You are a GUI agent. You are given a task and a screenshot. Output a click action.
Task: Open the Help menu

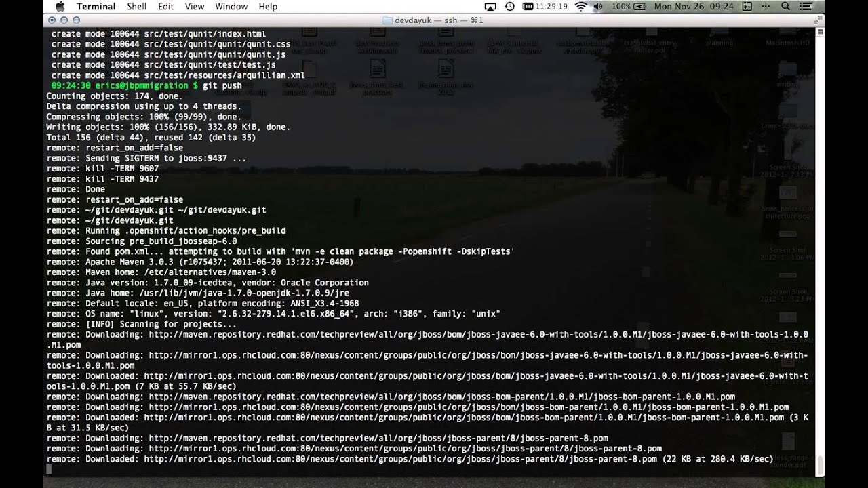pos(268,7)
